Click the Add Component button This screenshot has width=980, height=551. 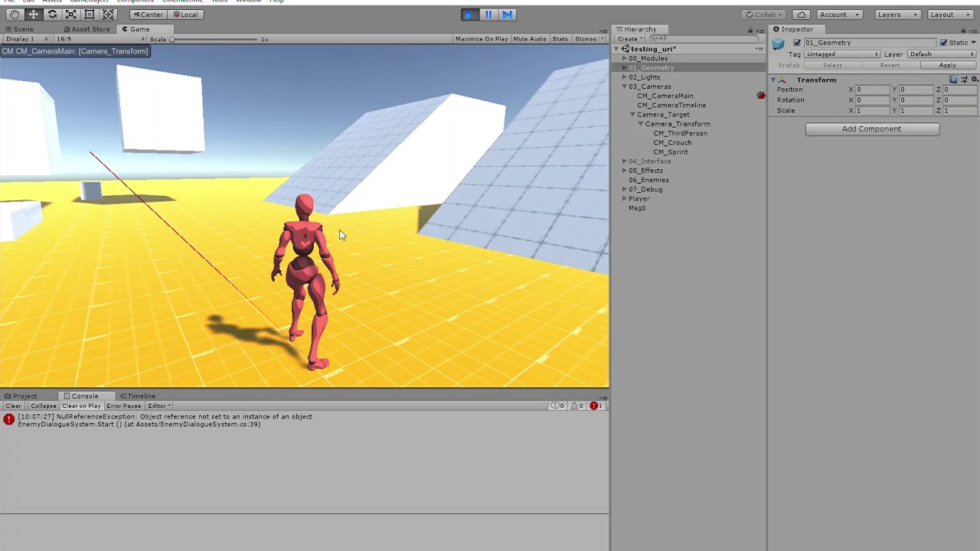871,129
